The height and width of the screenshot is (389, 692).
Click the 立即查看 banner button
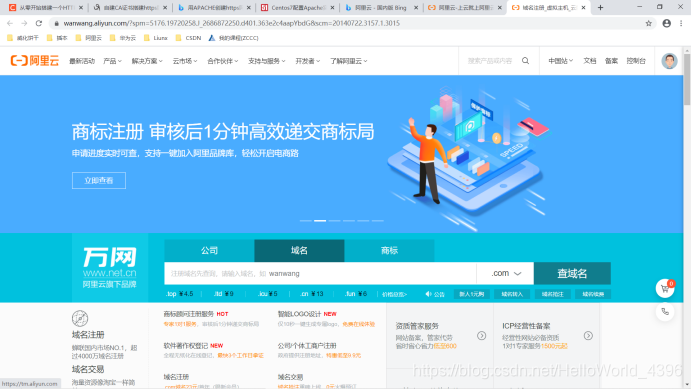click(99, 180)
